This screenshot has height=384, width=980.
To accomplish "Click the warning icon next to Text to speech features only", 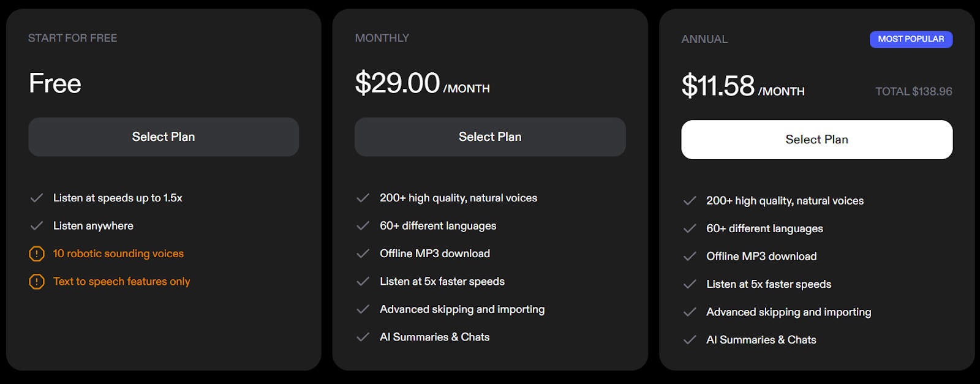I will click(37, 282).
